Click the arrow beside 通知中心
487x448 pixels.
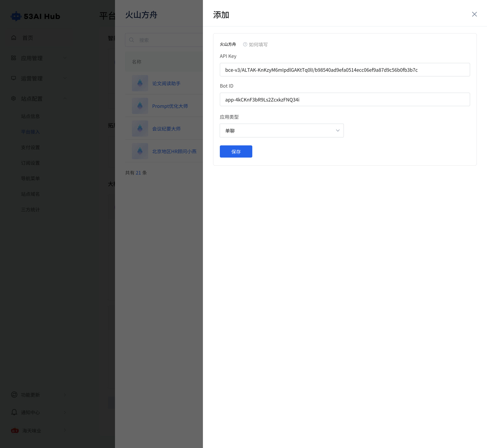65,412
